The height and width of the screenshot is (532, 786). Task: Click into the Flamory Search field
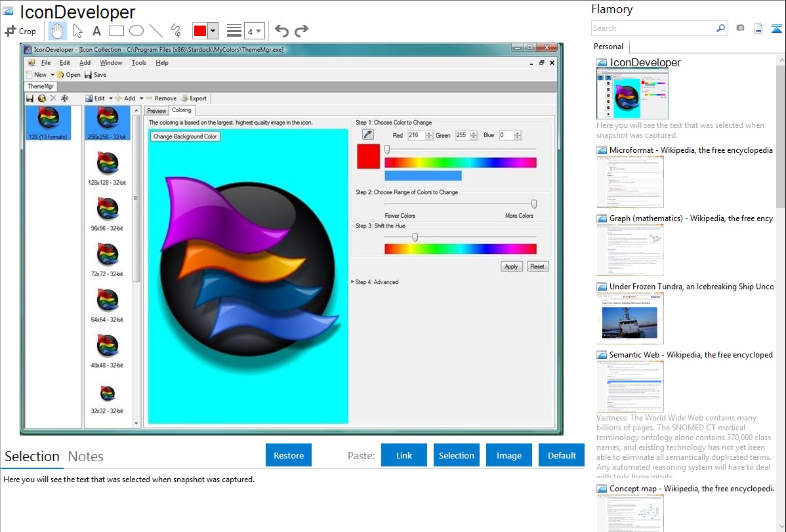click(x=653, y=28)
